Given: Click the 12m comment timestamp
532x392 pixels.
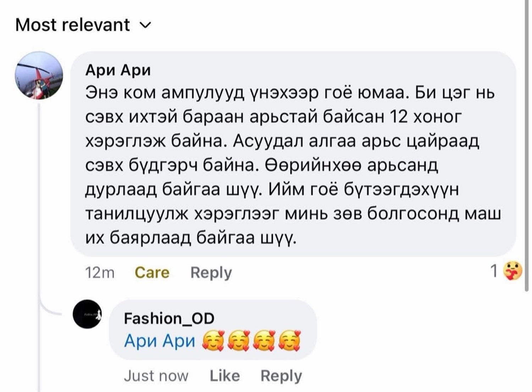Looking at the screenshot, I should 100,272.
